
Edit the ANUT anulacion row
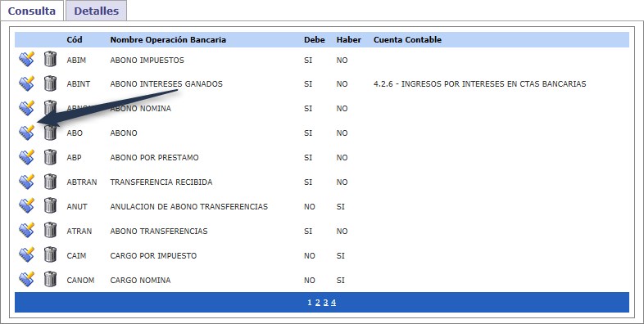pyautogui.click(x=26, y=206)
